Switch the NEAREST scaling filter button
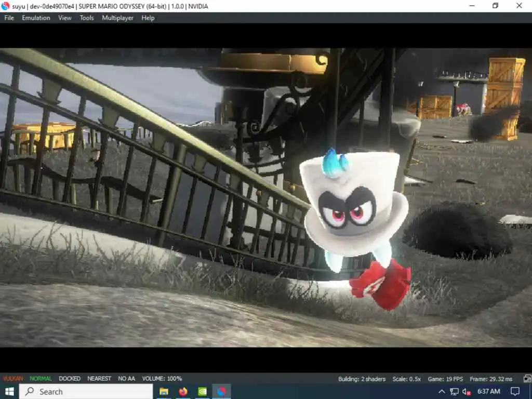532x399 pixels. tap(99, 378)
